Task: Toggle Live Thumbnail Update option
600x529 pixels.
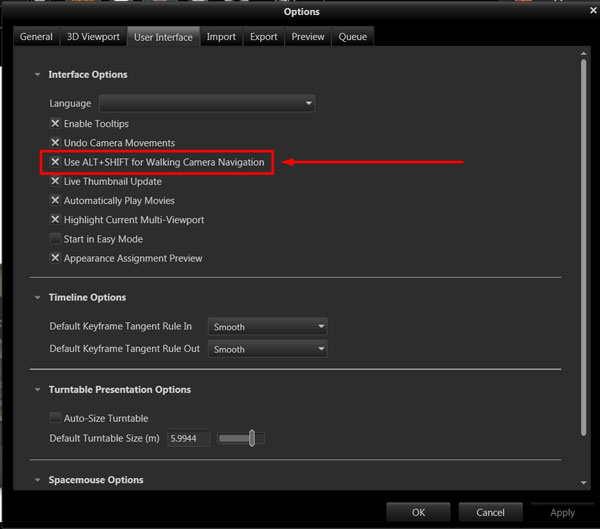Action: click(55, 182)
